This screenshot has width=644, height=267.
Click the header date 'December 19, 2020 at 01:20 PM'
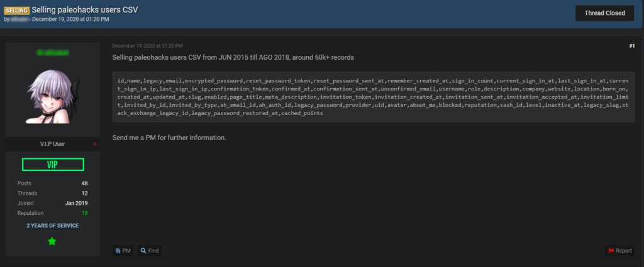70,19
